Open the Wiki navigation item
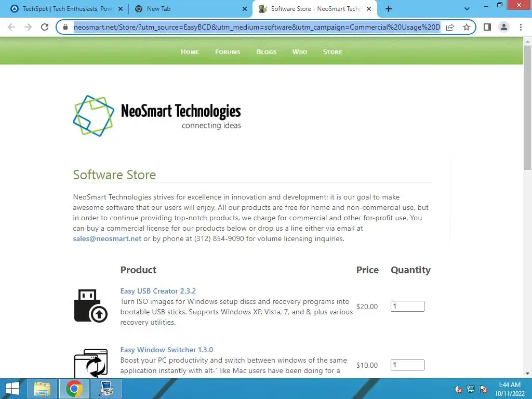 point(300,52)
